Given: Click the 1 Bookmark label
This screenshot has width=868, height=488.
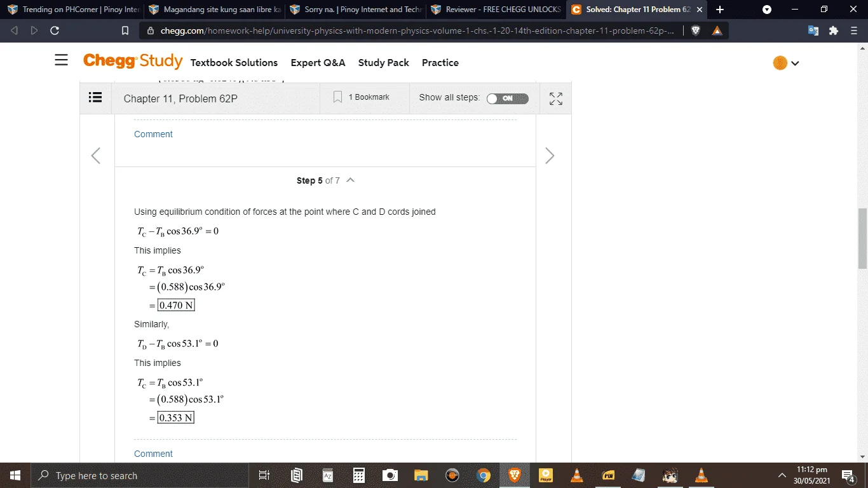Looking at the screenshot, I should point(369,97).
